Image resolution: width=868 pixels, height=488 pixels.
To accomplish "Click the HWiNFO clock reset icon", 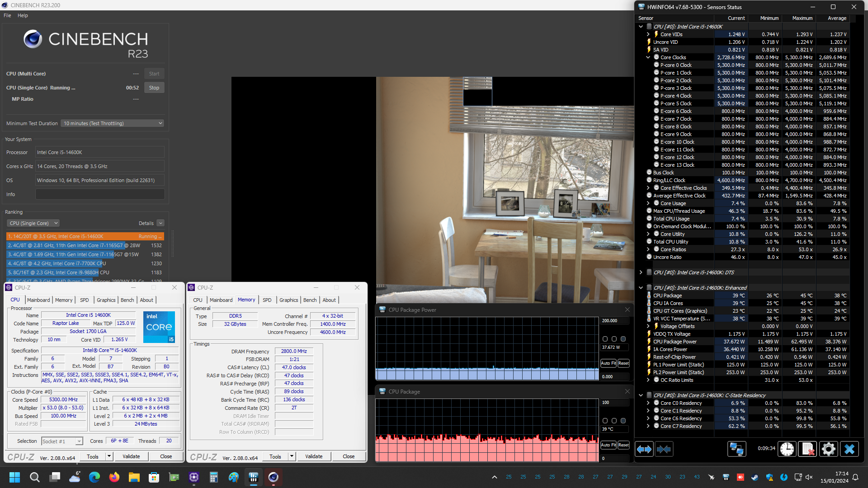I will pos(787,449).
